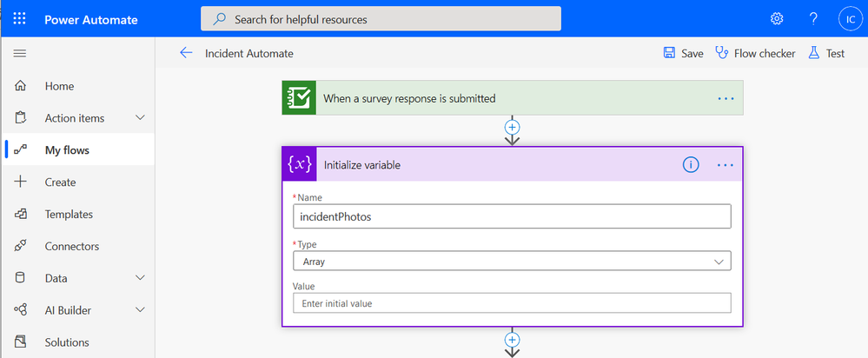Expand the AI Builder section

click(141, 310)
